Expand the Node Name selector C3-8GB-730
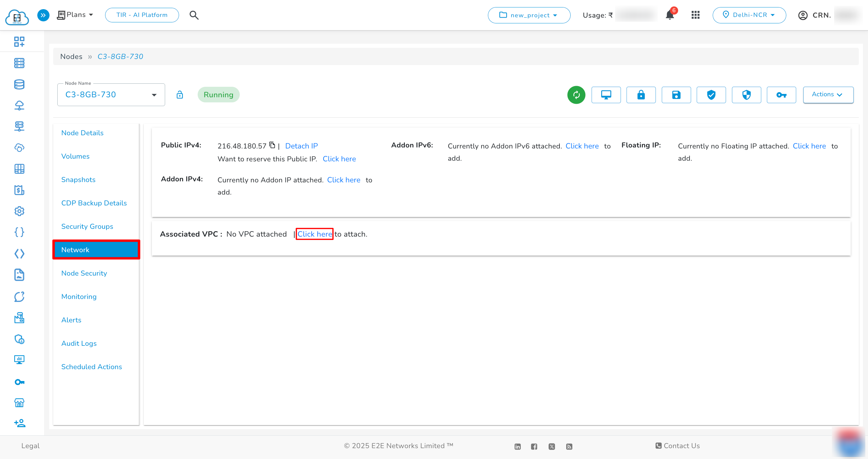Image resolution: width=868 pixels, height=459 pixels. pos(111,95)
